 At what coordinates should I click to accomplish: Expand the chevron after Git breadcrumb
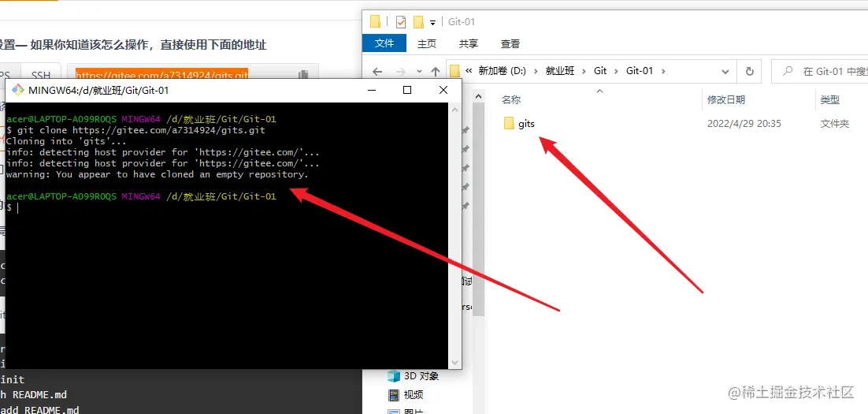[x=617, y=71]
